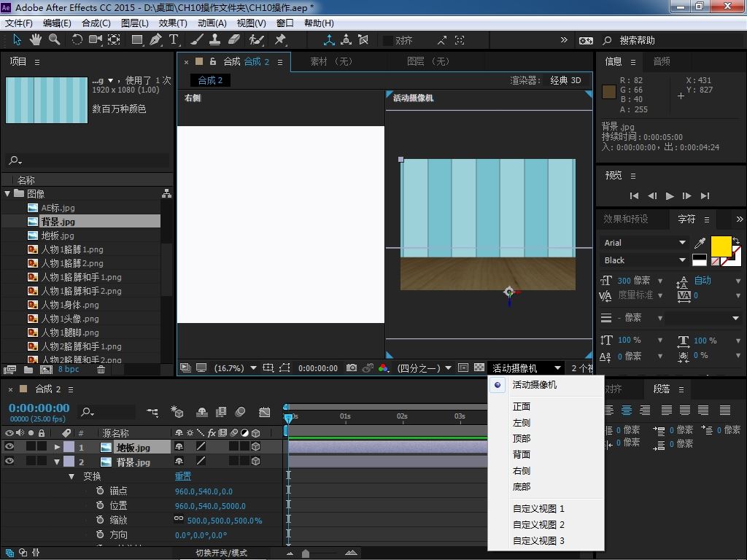Click the yellow fill color swatch

pyautogui.click(x=721, y=246)
